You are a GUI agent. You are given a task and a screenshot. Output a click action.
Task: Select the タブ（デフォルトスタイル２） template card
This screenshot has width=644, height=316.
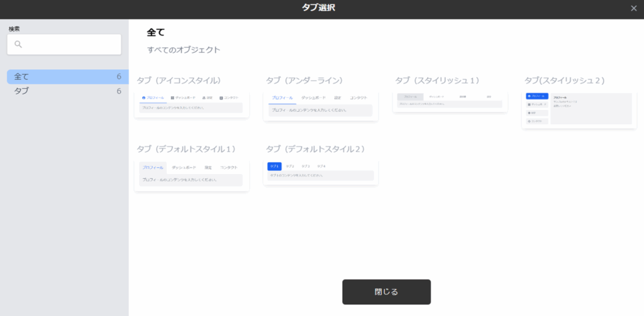point(321,172)
